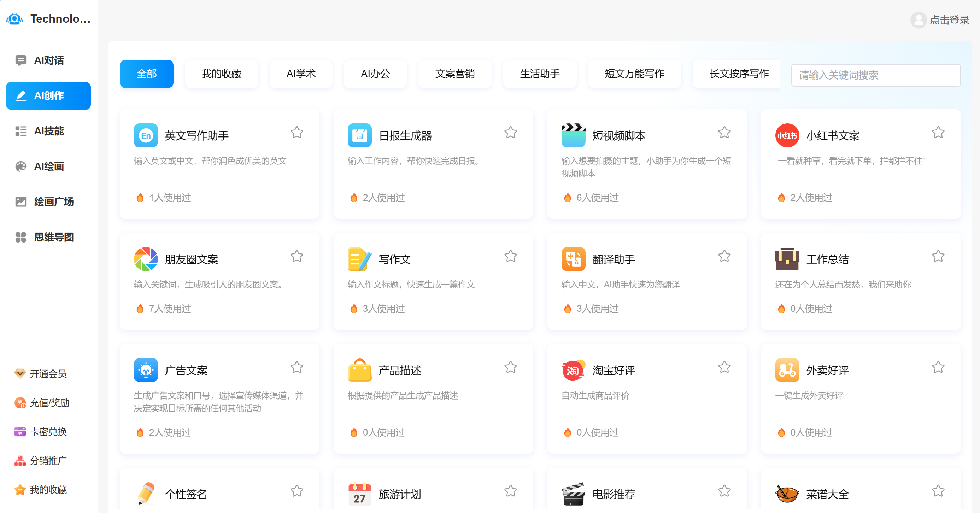Image resolution: width=980 pixels, height=513 pixels.
Task: Toggle the favorite star on 日报生成器
Action: click(511, 133)
